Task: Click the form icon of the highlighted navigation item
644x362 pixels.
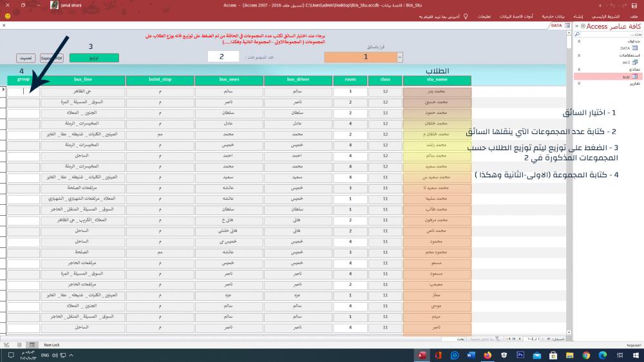Action: [x=635, y=77]
